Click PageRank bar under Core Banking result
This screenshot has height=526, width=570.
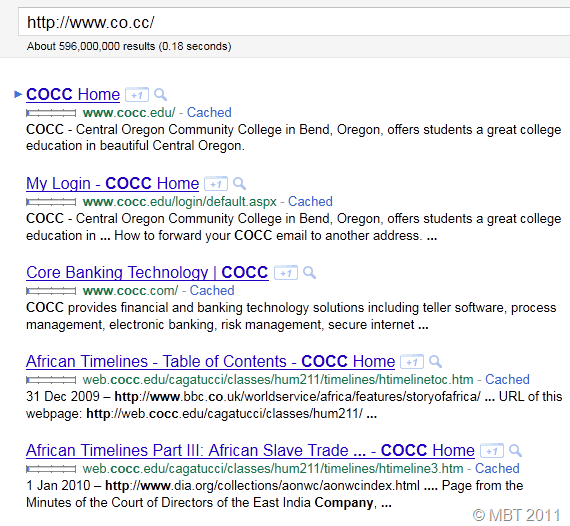click(51, 291)
